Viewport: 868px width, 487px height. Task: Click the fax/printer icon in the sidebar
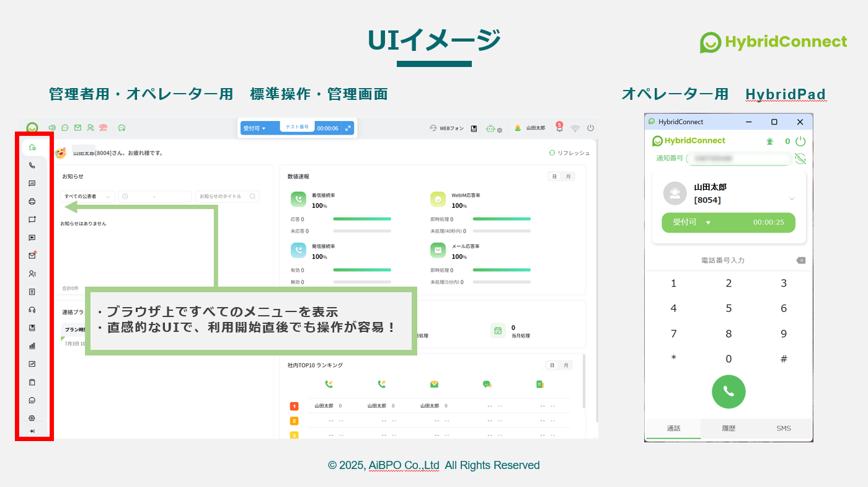[32, 201]
